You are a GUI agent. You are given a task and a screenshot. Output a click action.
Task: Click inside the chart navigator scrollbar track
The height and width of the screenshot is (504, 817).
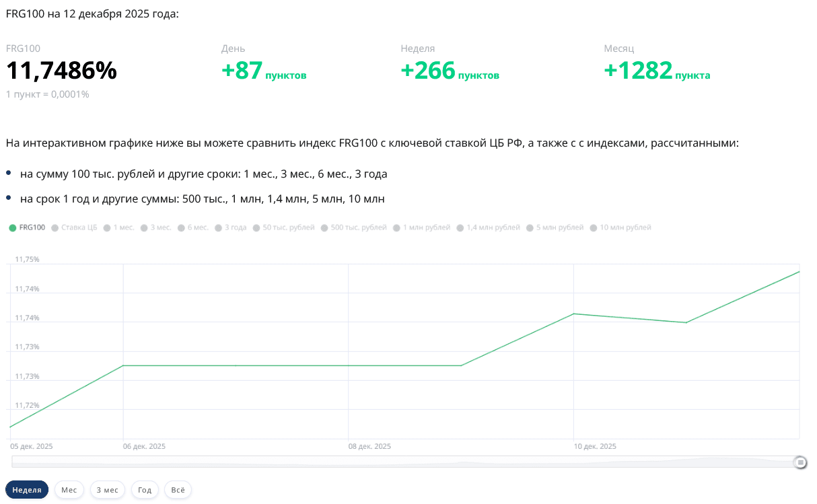(x=404, y=462)
